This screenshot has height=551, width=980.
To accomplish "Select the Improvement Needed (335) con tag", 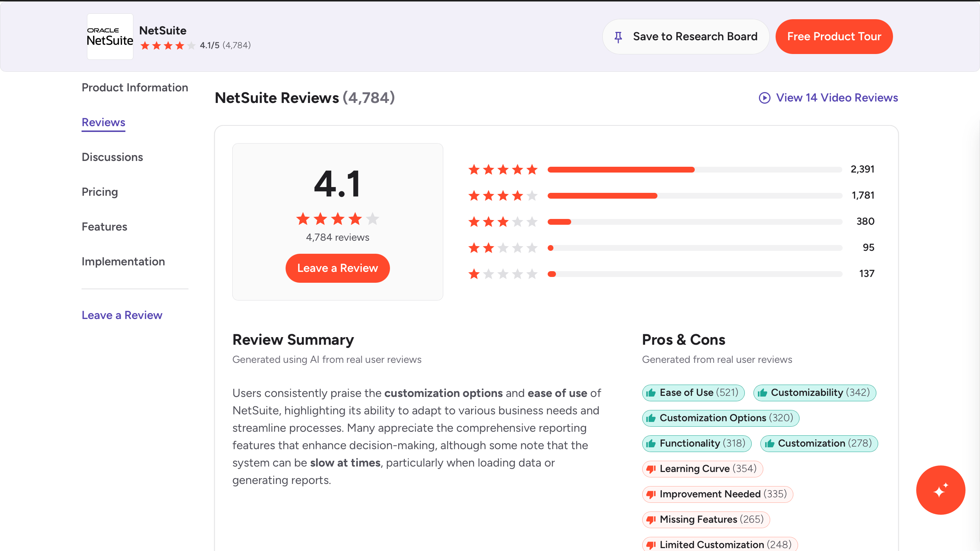I will [x=718, y=494].
